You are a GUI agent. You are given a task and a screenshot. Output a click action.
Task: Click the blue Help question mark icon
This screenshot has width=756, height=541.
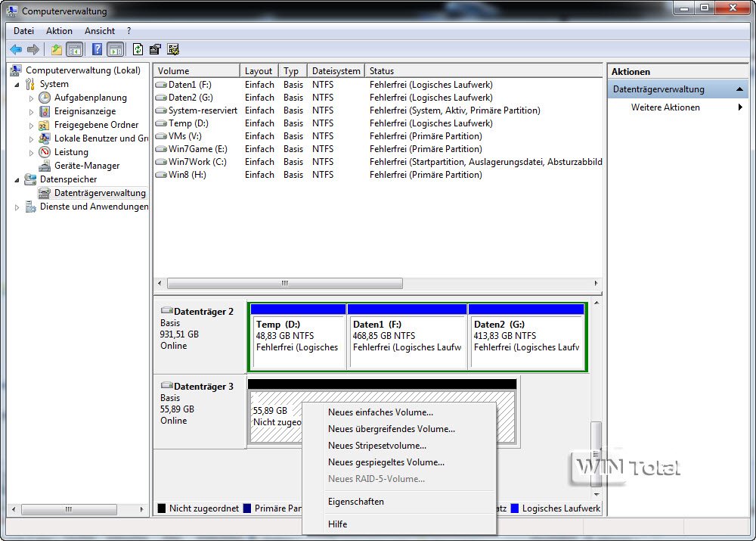97,49
